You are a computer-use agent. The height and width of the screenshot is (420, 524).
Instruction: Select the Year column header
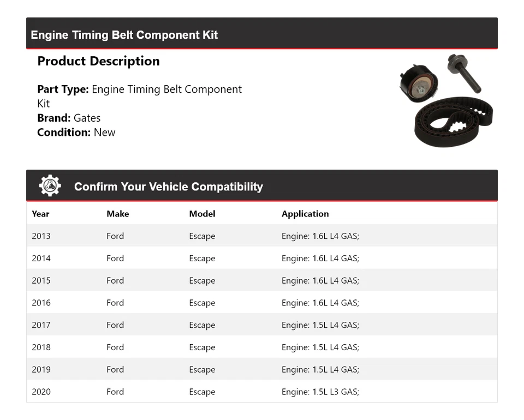pos(40,214)
